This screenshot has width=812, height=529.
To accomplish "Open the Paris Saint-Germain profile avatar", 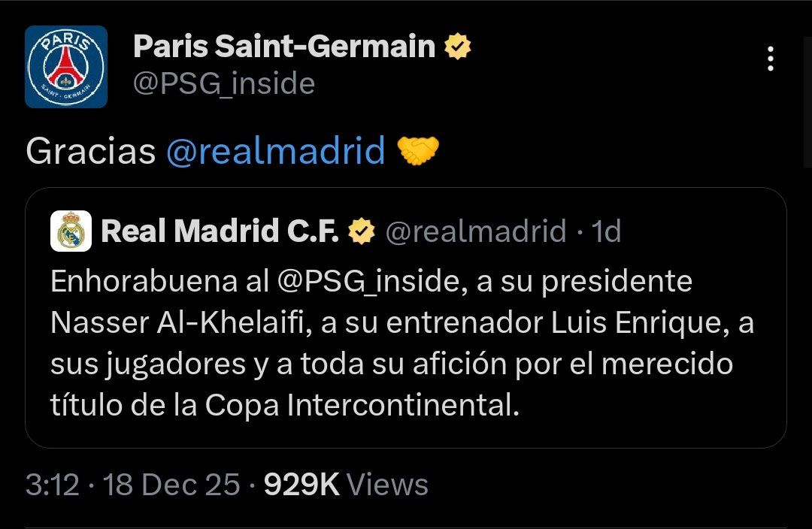I will pyautogui.click(x=66, y=67).
